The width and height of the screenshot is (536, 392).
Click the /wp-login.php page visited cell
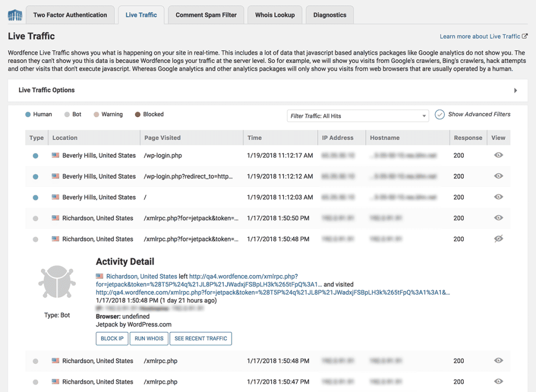(x=163, y=155)
